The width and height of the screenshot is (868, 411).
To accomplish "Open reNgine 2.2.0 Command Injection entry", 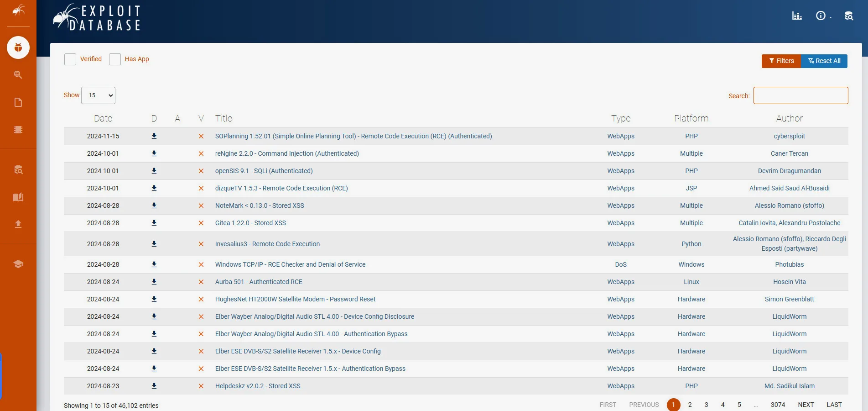I will coord(287,153).
